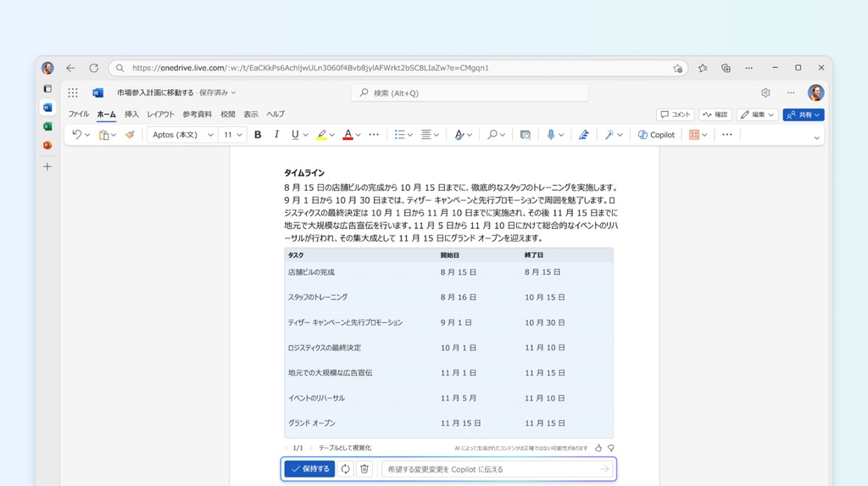Expand font color dropdown arrow
868x486 pixels.
[359, 135]
